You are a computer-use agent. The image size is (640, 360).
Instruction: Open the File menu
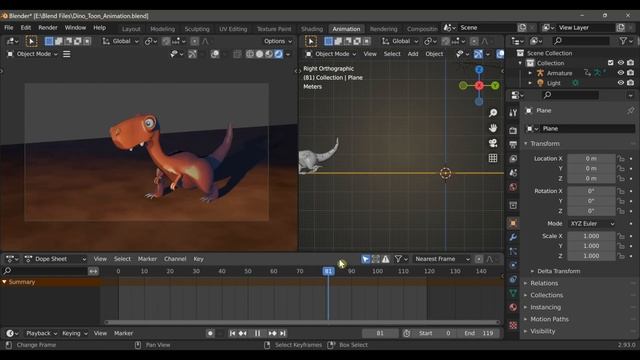pyautogui.click(x=9, y=28)
